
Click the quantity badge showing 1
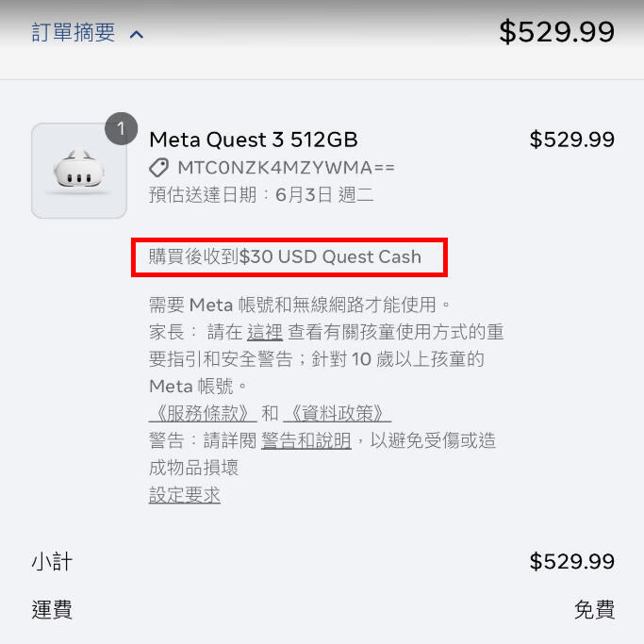point(121,129)
